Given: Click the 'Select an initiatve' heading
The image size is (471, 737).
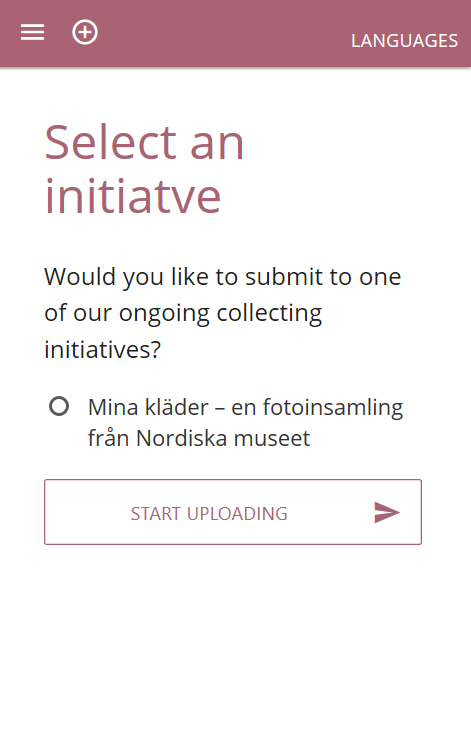Looking at the screenshot, I should 144,169.
